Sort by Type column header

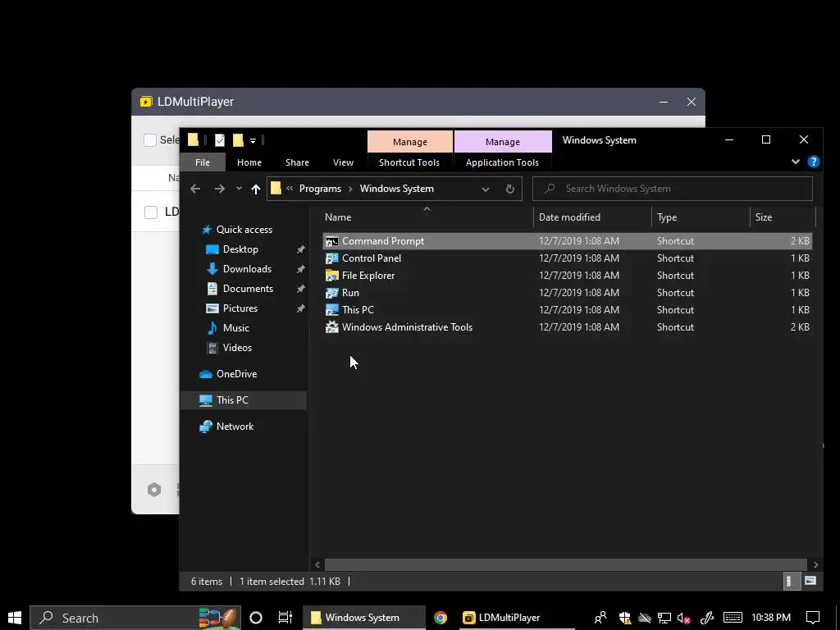click(x=701, y=217)
